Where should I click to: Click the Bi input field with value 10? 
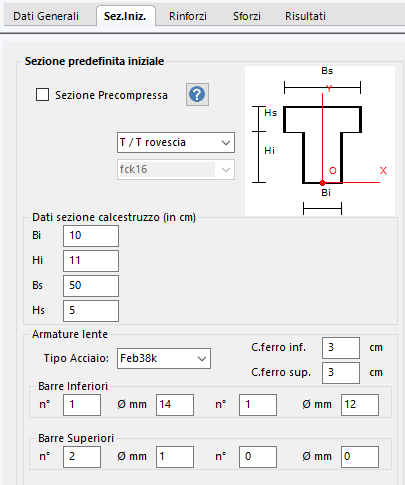tap(91, 236)
